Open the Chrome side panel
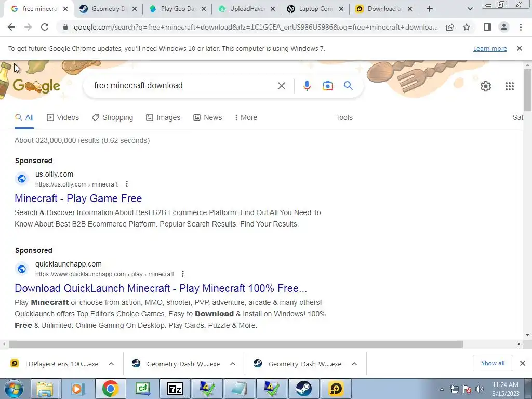Screen dimensions: 532x399 pos(487,27)
